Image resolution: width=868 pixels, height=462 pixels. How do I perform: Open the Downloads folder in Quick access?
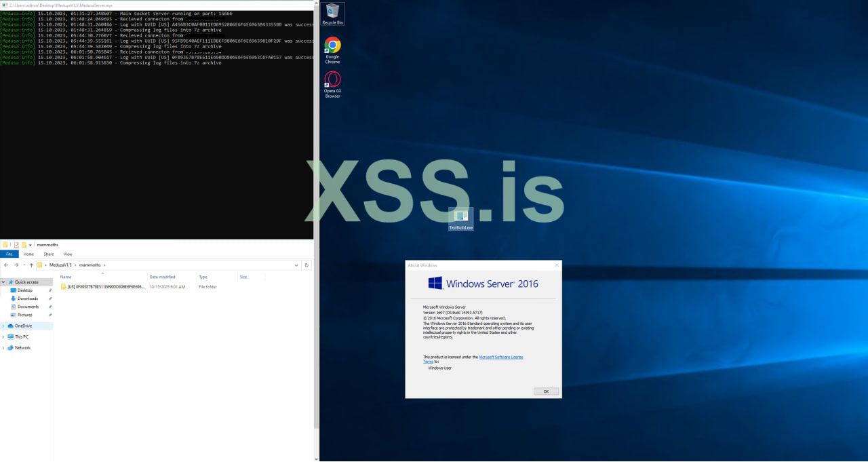[x=27, y=299]
